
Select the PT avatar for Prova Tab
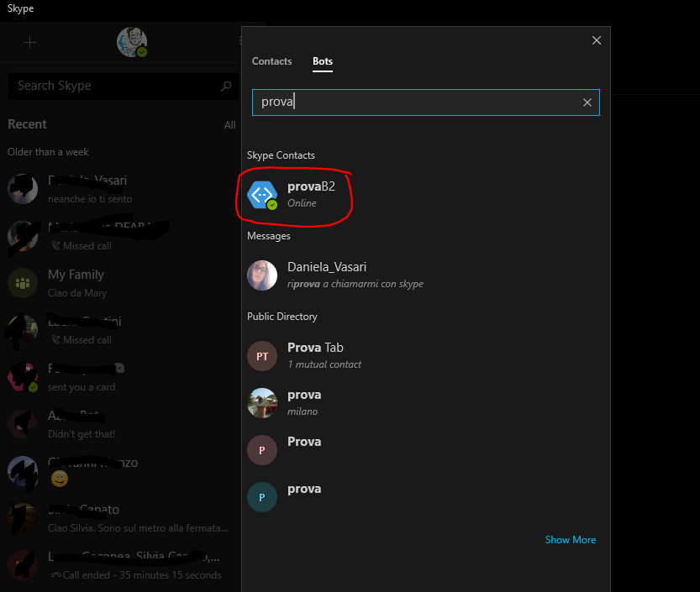[262, 356]
